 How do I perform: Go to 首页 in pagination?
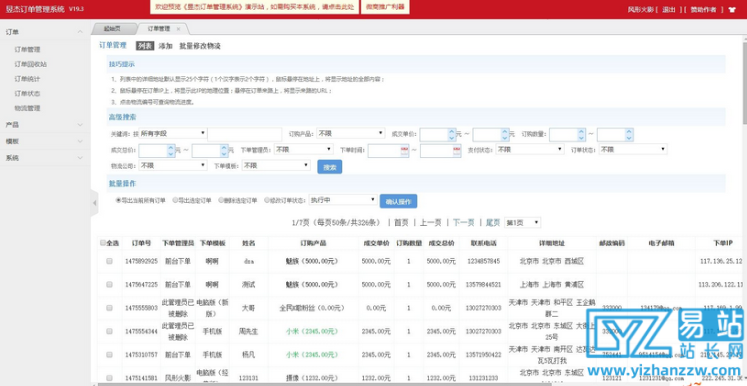click(401, 223)
